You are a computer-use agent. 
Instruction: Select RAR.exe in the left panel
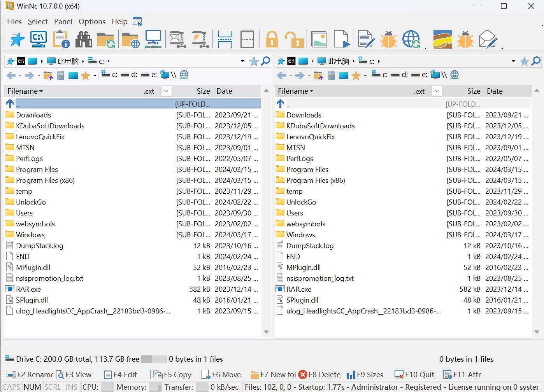(132, 289)
